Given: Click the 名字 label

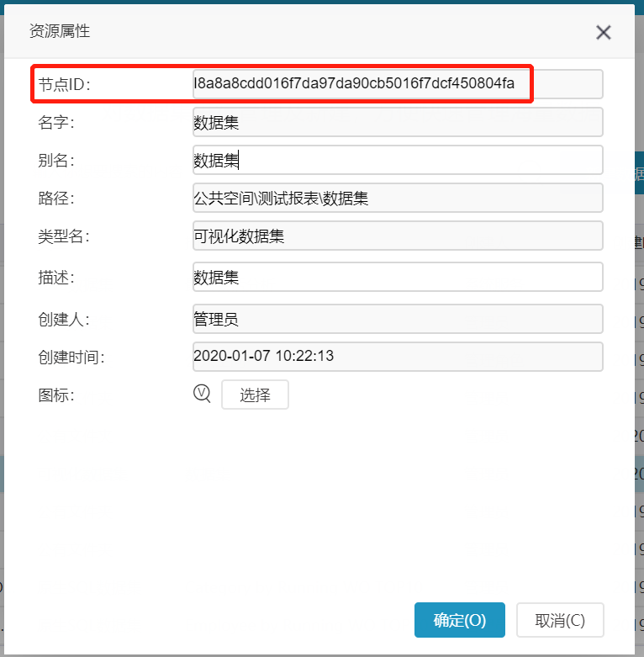Looking at the screenshot, I should coord(56,122).
